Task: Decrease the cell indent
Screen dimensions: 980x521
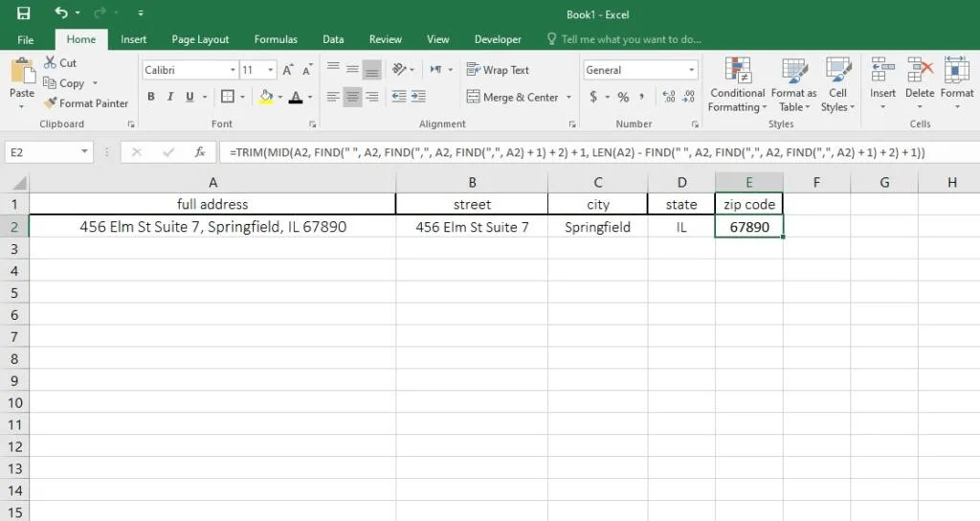Action: tap(399, 97)
